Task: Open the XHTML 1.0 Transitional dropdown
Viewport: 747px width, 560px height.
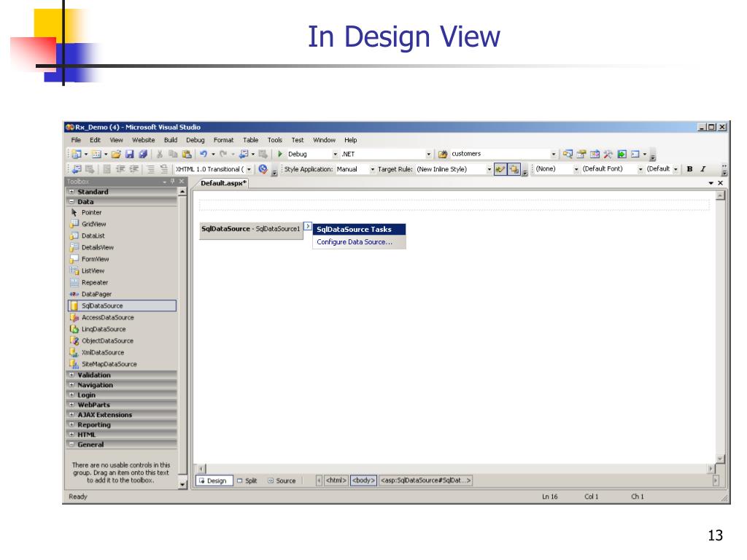Action: tap(249, 169)
